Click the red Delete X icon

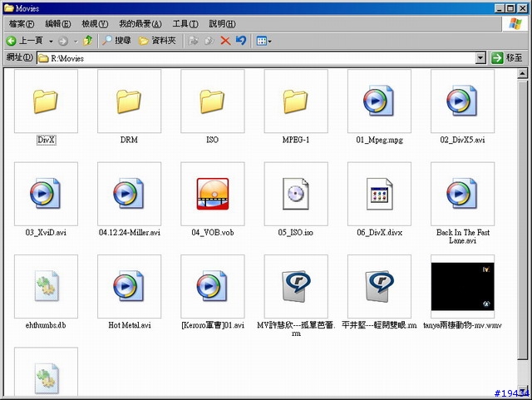pos(225,41)
